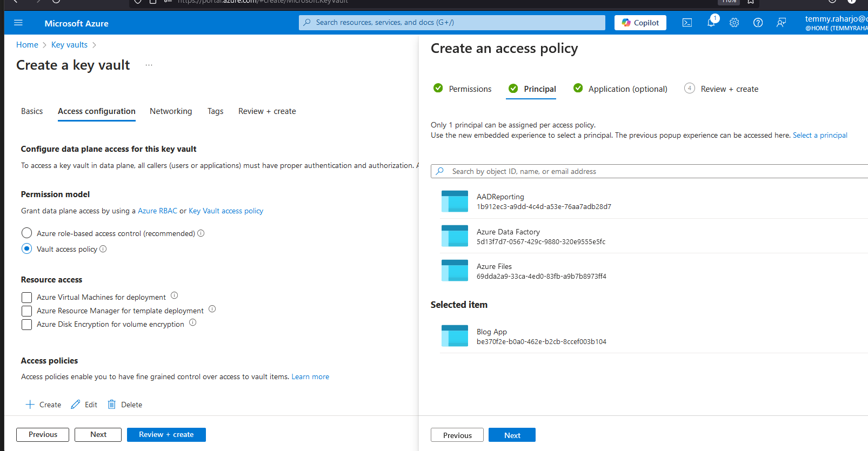This screenshot has height=451, width=868.
Task: Go to Review + create step in access policy
Action: coord(730,89)
